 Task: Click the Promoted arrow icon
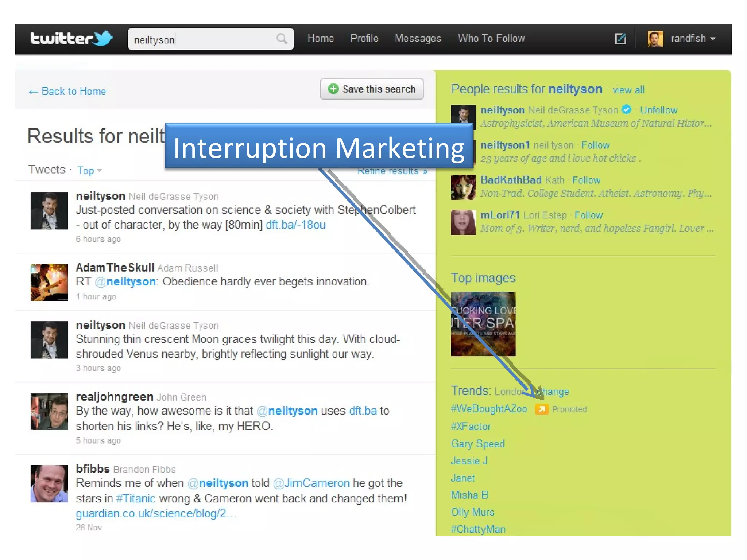[x=542, y=409]
